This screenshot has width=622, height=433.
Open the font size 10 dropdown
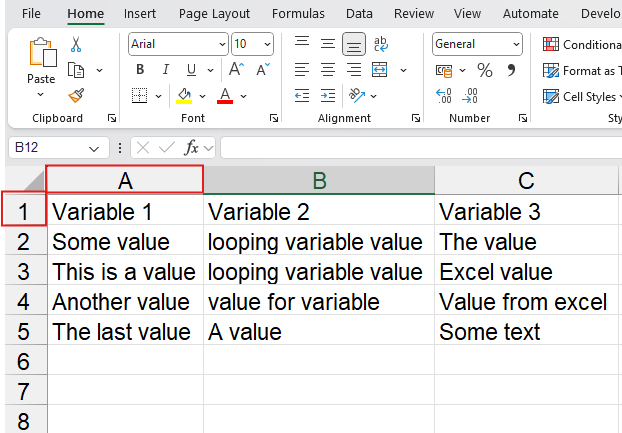click(x=267, y=44)
